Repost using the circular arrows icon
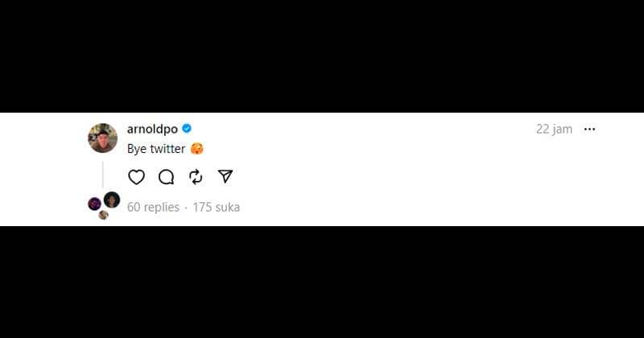Image resolution: width=644 pixels, height=338 pixels. [196, 176]
